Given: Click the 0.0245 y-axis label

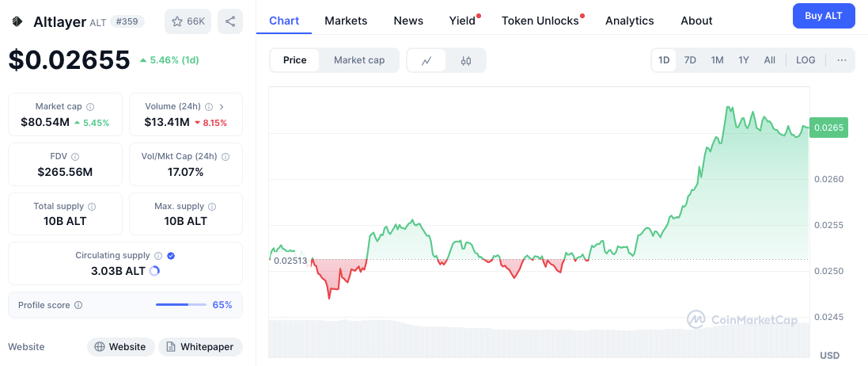Looking at the screenshot, I should [x=828, y=317].
